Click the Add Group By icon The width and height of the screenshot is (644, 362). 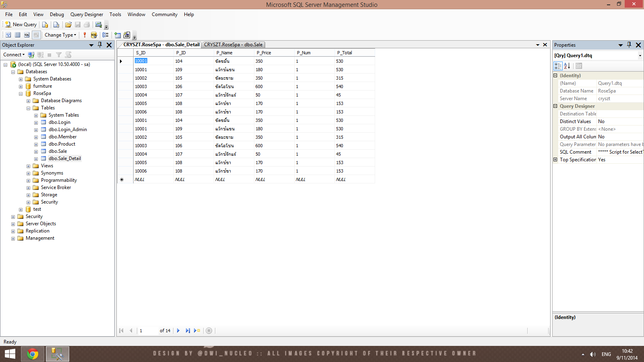click(105, 35)
